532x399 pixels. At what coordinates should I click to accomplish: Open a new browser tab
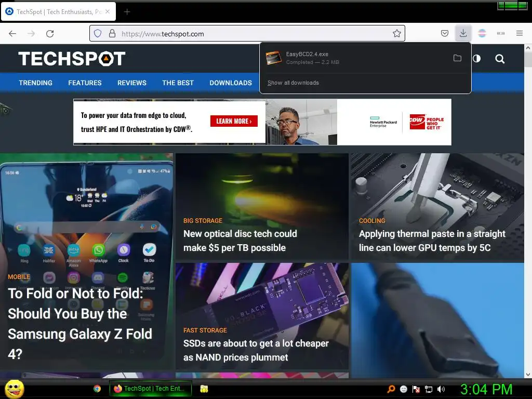(x=127, y=12)
